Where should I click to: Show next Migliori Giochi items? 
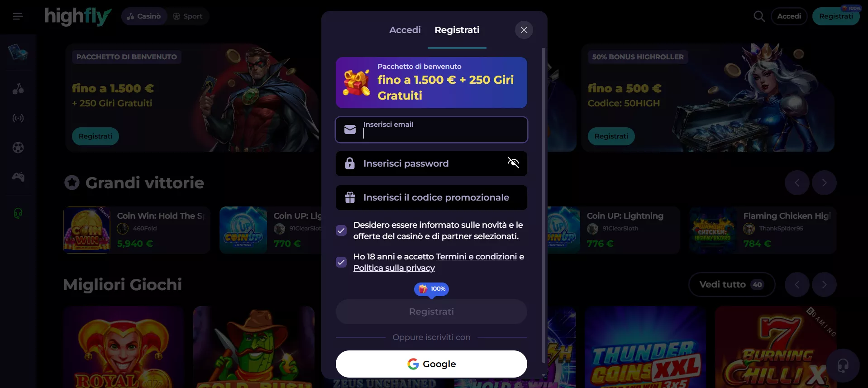point(824,284)
